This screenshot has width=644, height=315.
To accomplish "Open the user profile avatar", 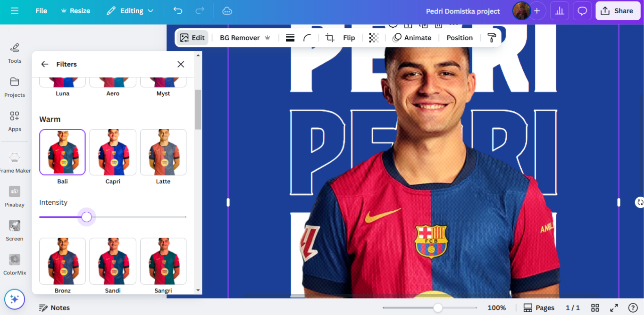I will pyautogui.click(x=521, y=11).
